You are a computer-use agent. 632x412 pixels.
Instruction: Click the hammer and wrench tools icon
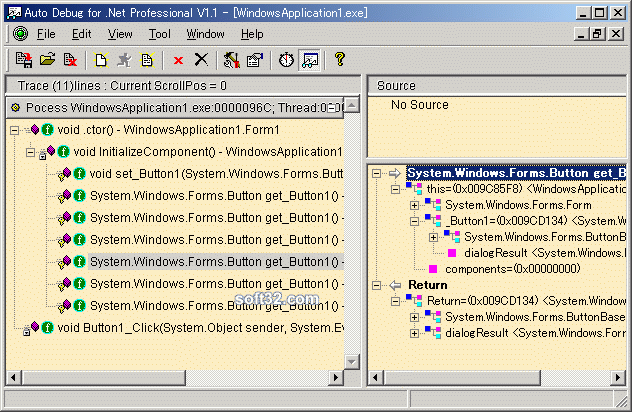(x=232, y=60)
